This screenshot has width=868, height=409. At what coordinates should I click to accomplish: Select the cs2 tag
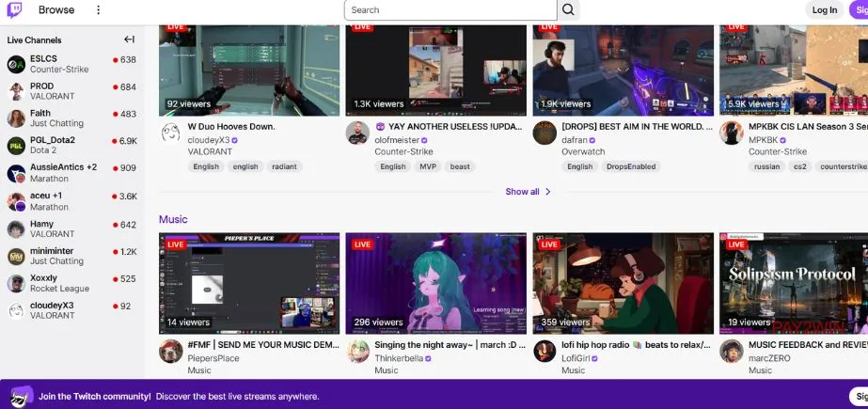[800, 166]
